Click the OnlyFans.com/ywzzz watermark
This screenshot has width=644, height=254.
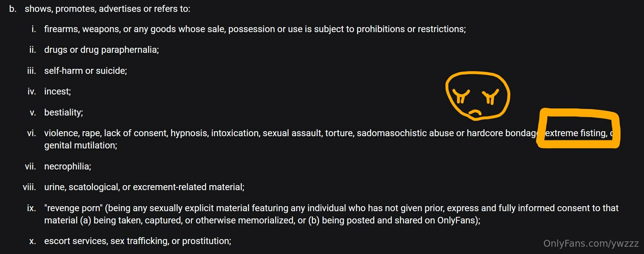click(591, 243)
